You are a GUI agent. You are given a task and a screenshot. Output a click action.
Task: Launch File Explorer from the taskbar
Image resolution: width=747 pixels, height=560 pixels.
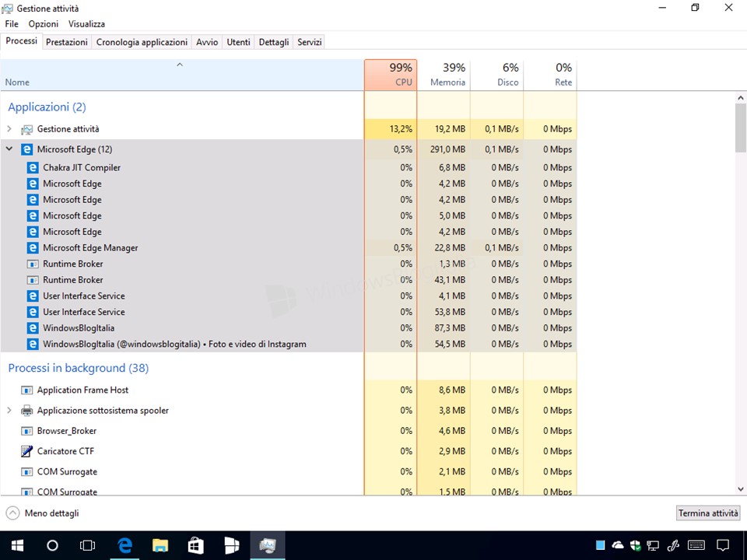click(160, 546)
